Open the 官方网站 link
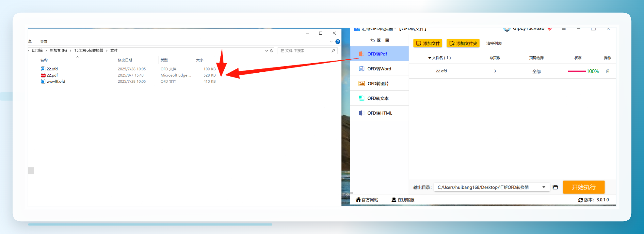 tap(367, 200)
